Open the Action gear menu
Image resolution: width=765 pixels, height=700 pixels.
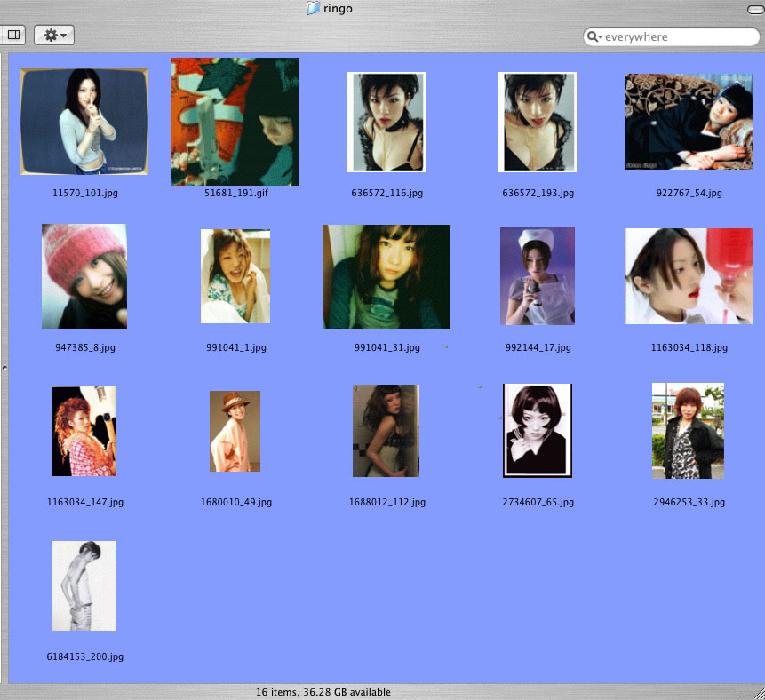(54, 36)
